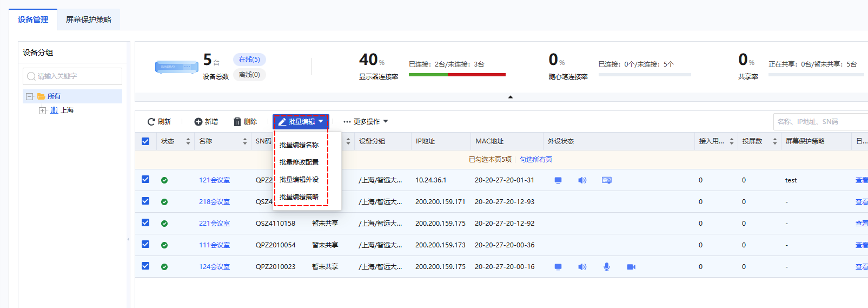The image size is (868, 308).
Task: Select 批量编辑外设 from the menu
Action: (299, 180)
